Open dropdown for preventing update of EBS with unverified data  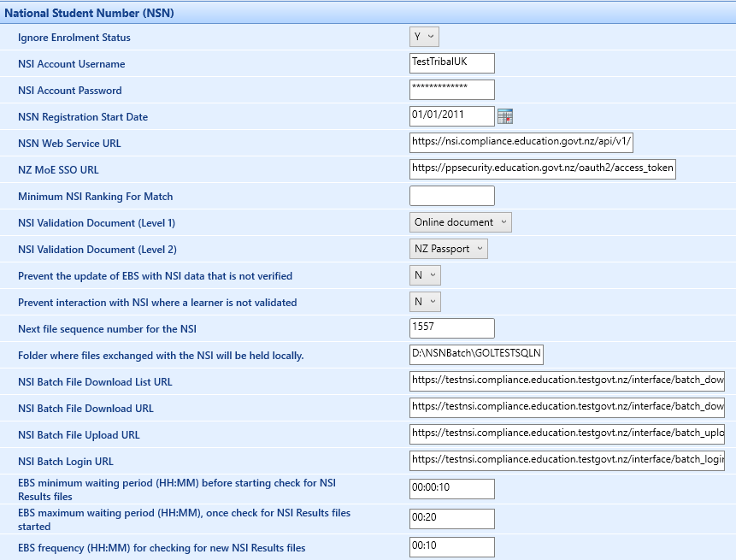point(425,274)
